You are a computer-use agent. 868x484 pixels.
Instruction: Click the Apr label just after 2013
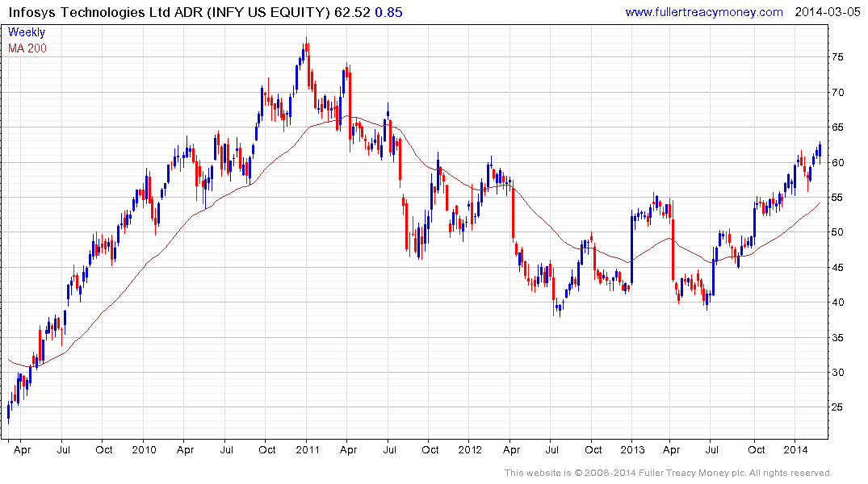[672, 449]
